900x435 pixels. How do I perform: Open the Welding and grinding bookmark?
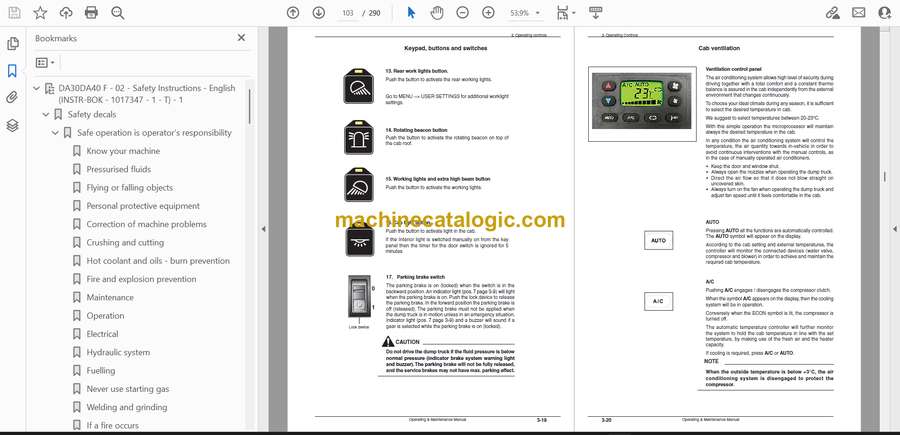127,407
